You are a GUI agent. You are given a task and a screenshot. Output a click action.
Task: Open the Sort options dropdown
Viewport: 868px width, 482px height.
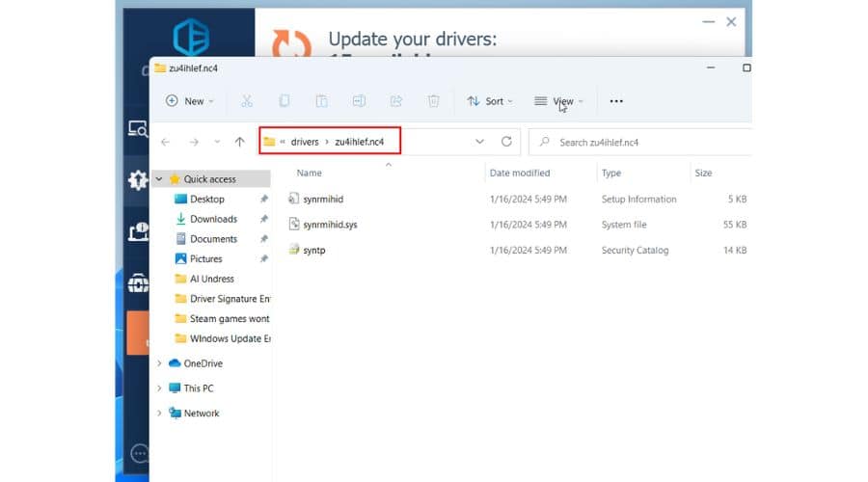coord(490,101)
